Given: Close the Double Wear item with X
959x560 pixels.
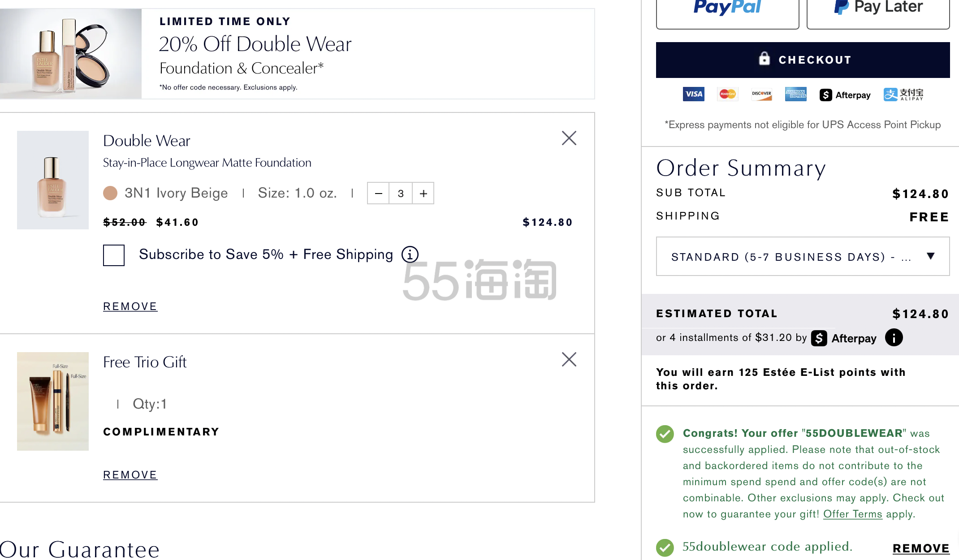Looking at the screenshot, I should (569, 138).
